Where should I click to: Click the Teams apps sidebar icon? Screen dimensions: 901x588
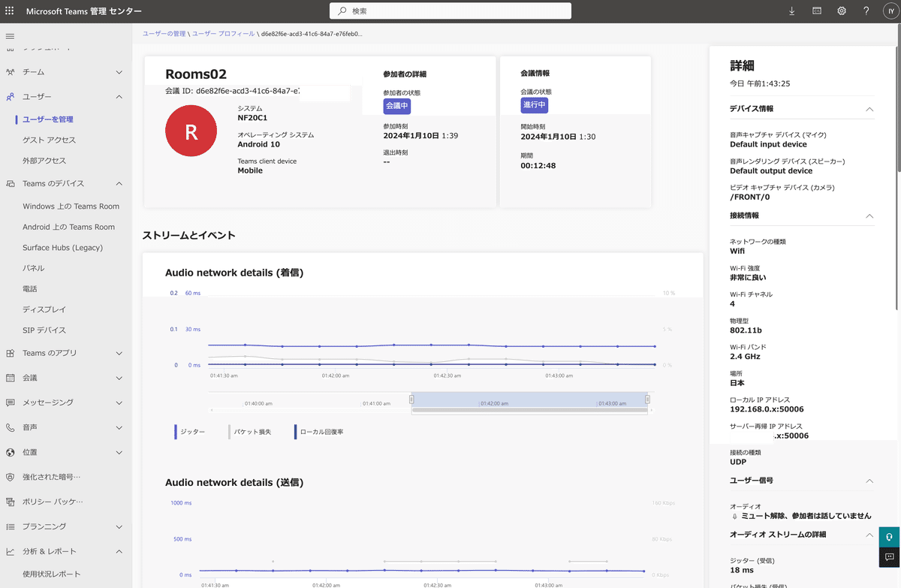[10, 353]
